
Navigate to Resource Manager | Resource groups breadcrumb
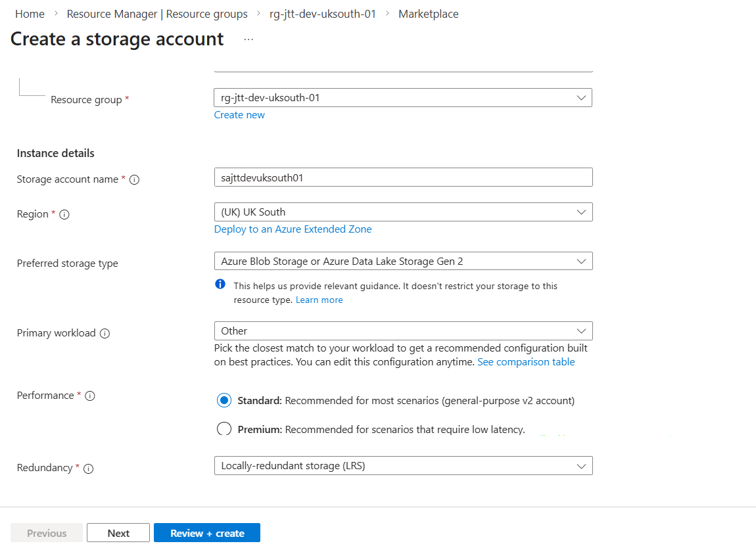tap(157, 14)
